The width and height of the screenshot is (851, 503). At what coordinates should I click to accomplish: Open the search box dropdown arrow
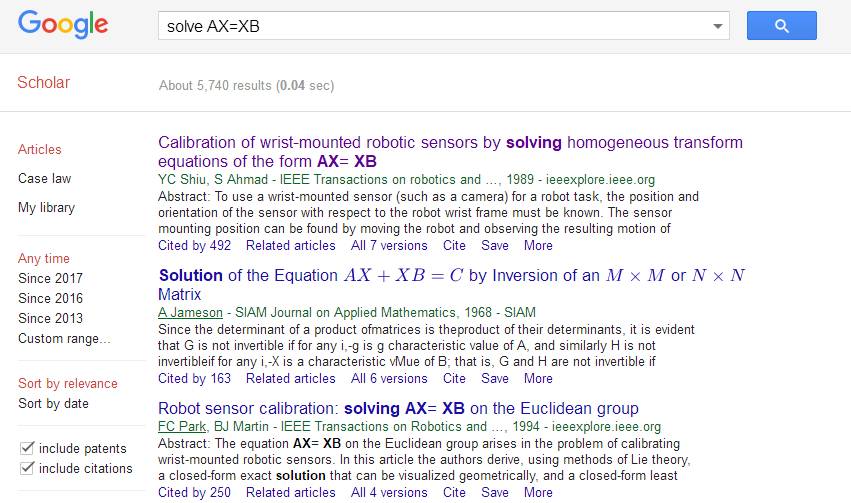tap(717, 26)
